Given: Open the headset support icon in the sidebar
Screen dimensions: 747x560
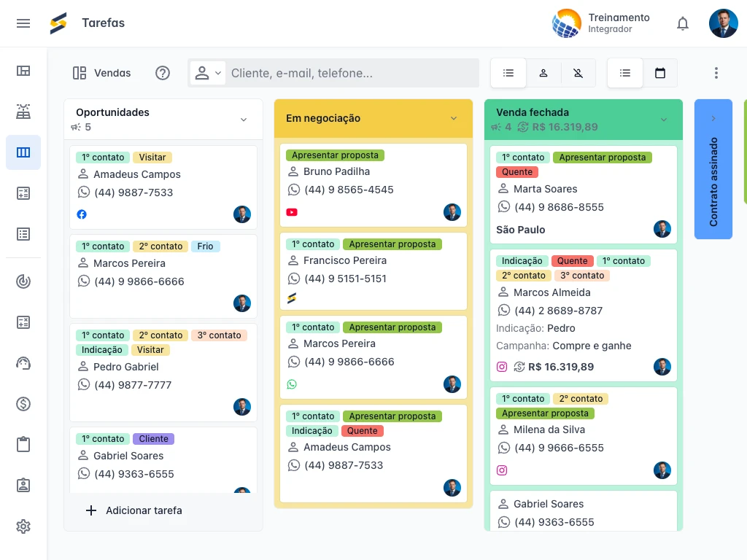Looking at the screenshot, I should tap(23, 362).
